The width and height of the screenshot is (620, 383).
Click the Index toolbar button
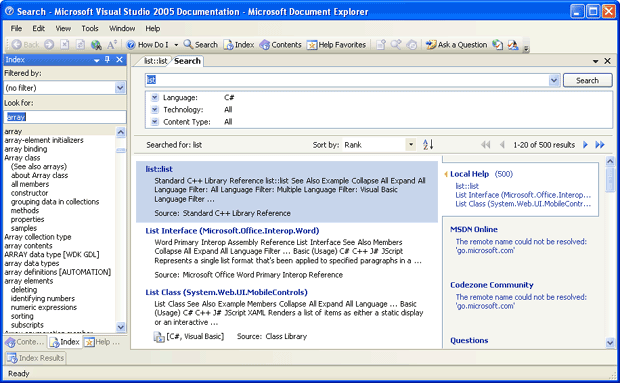239,45
